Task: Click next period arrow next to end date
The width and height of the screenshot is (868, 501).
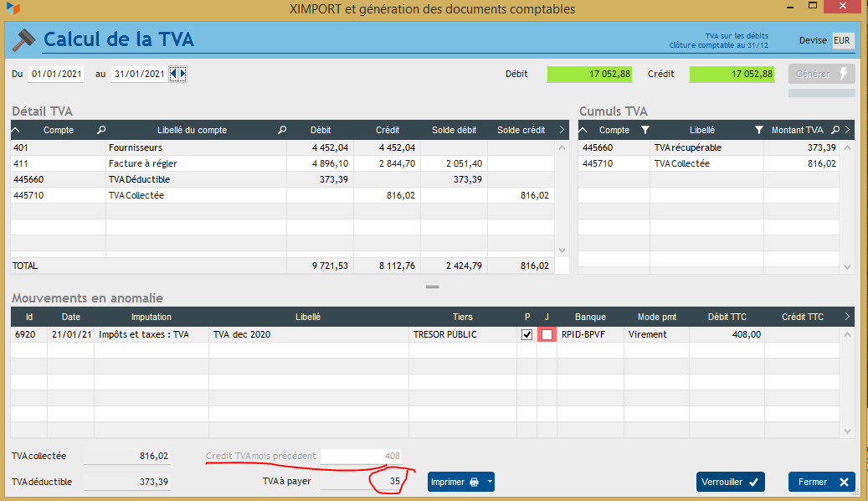Action: pos(182,74)
